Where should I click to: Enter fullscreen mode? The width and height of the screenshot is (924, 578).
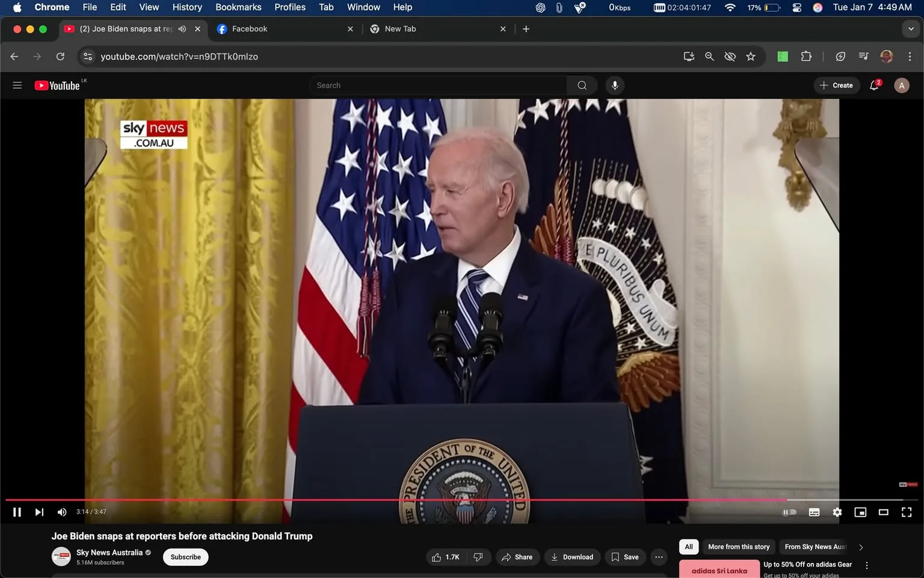tap(906, 512)
